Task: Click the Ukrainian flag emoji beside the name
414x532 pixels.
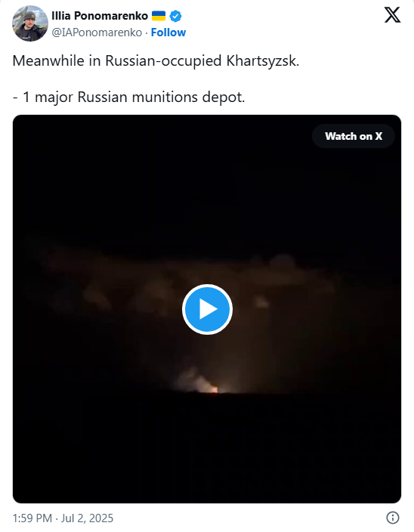Action: pyautogui.click(x=159, y=16)
